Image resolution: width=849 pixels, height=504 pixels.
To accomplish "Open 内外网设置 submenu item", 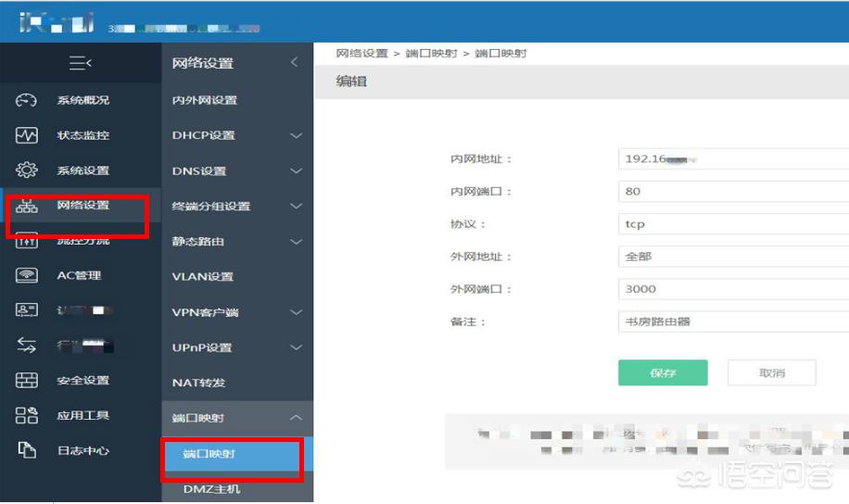I will pos(205,100).
